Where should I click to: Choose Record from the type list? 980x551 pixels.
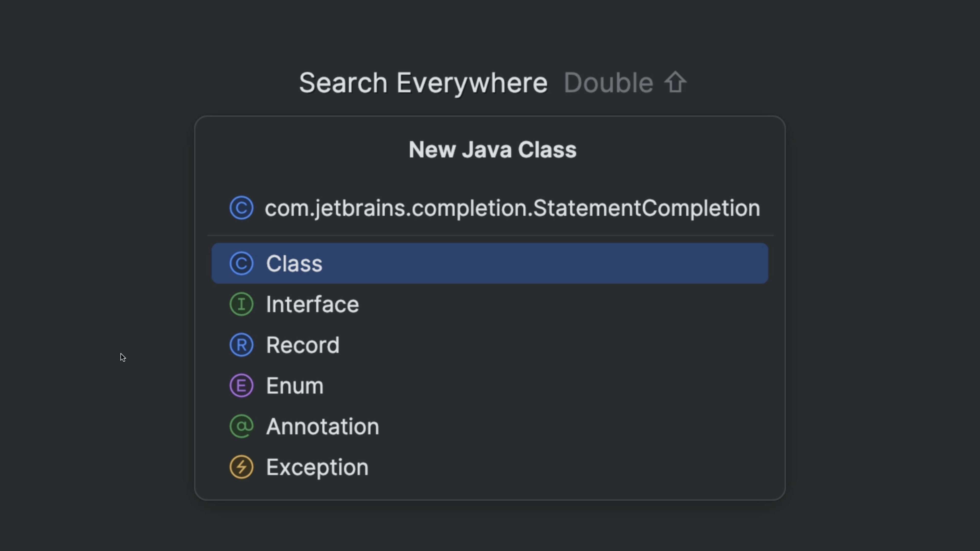(x=303, y=345)
